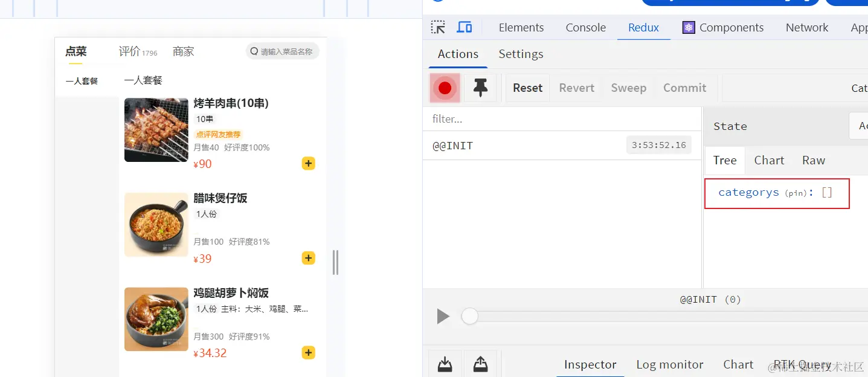Viewport: 868px width, 377px height.
Task: Open the Settings tab in Redux DevTools
Action: coord(521,54)
